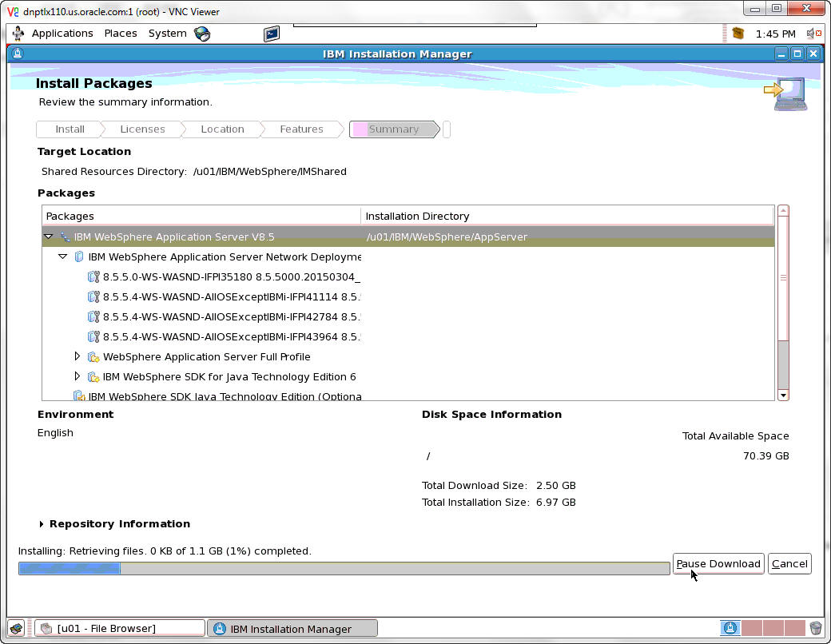Pause the download
831x644 pixels.
click(718, 564)
